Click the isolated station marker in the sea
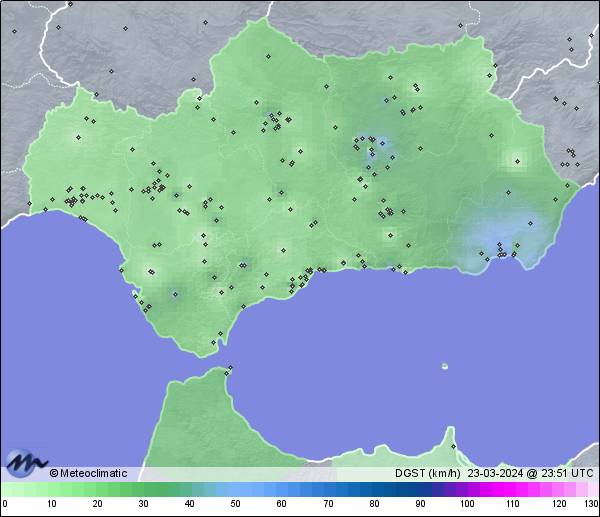Image resolution: width=600 pixels, height=517 pixels. pos(444,366)
